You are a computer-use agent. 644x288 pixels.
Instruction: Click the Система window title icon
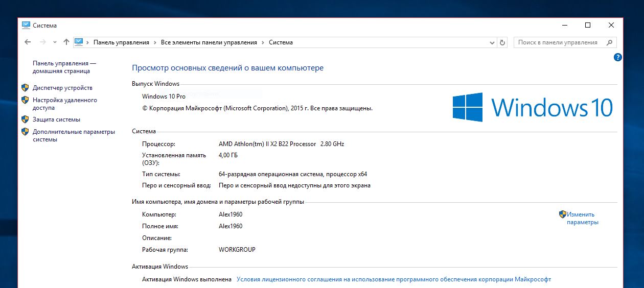(x=26, y=25)
